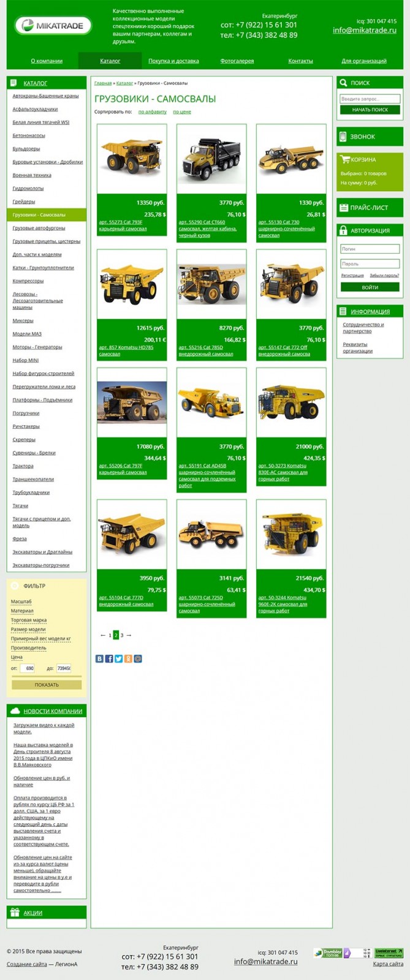The width and height of the screenshot is (410, 980).
Task: Open the LiveInternet statistics badge
Action: [x=389, y=953]
